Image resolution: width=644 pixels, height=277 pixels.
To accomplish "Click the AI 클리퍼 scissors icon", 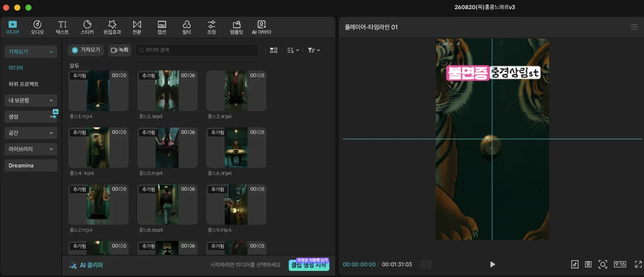I will pyautogui.click(x=73, y=265).
